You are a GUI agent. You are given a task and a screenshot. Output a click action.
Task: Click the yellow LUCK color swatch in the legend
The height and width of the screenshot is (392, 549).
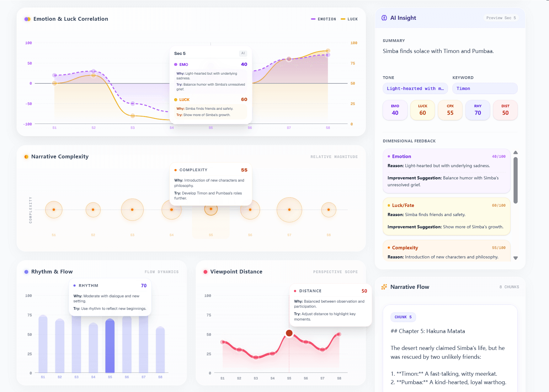342,19
